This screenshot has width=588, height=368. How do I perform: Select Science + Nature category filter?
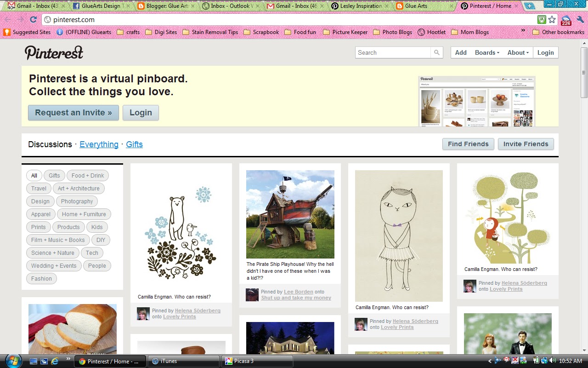(x=53, y=253)
